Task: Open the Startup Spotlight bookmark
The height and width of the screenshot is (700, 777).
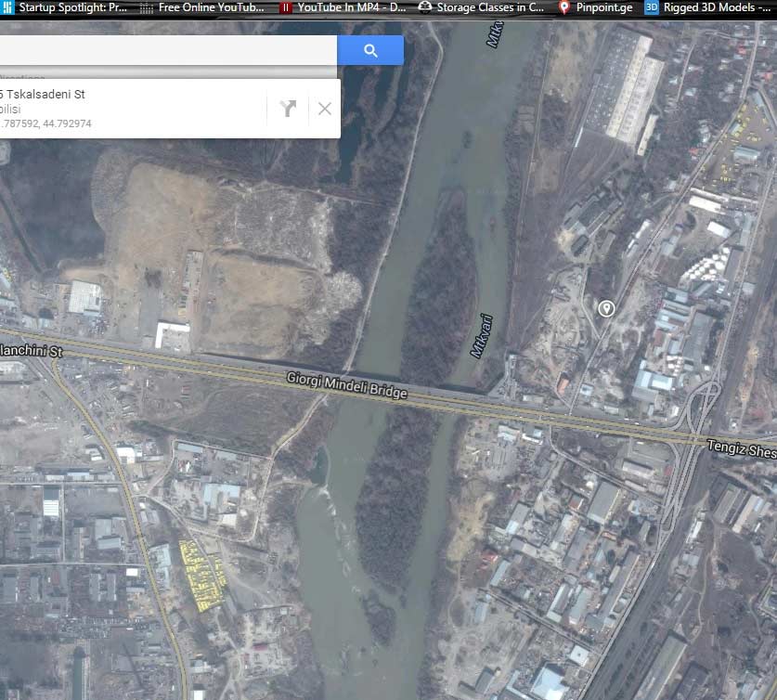Action: [x=64, y=7]
